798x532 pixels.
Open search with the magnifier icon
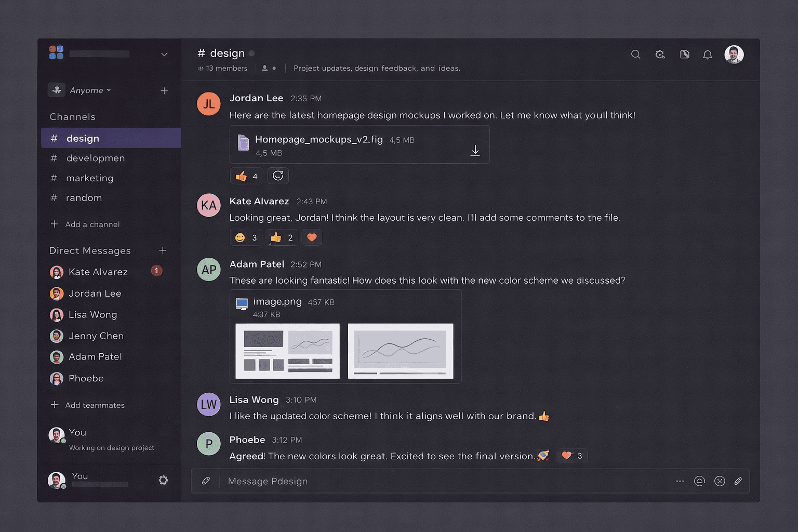[635, 55]
